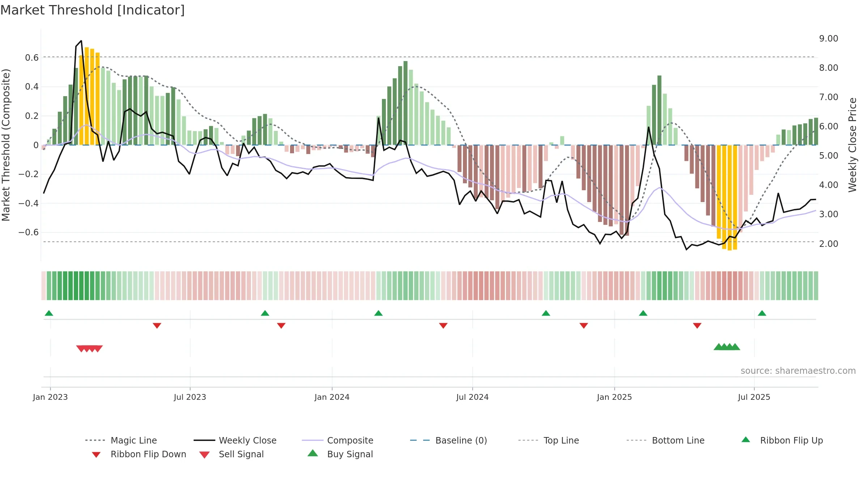Click the '0.4' left axis tick label
Image resolution: width=868 pixels, height=488 pixels.
32,86
